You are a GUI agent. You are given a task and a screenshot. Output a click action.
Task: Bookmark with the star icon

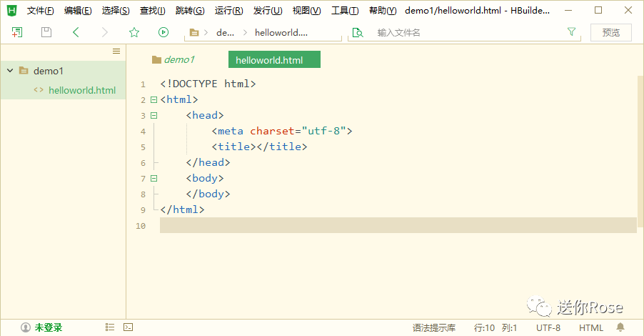point(134,32)
